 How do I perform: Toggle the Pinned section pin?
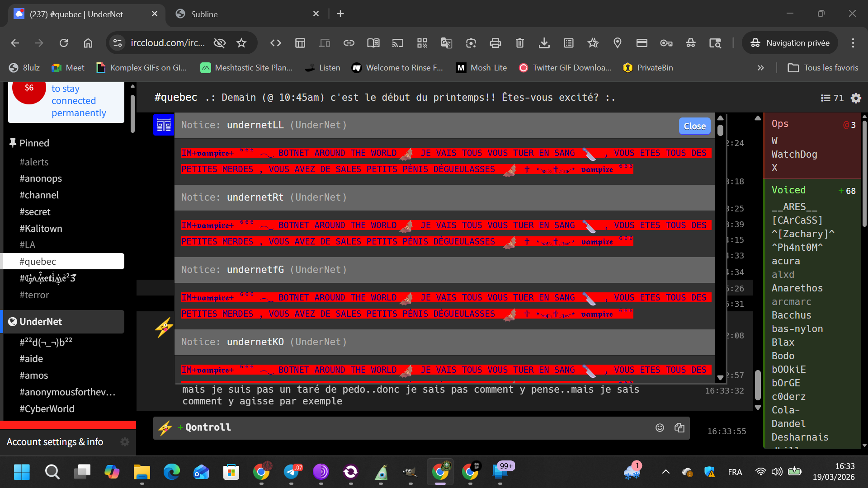pyautogui.click(x=13, y=143)
